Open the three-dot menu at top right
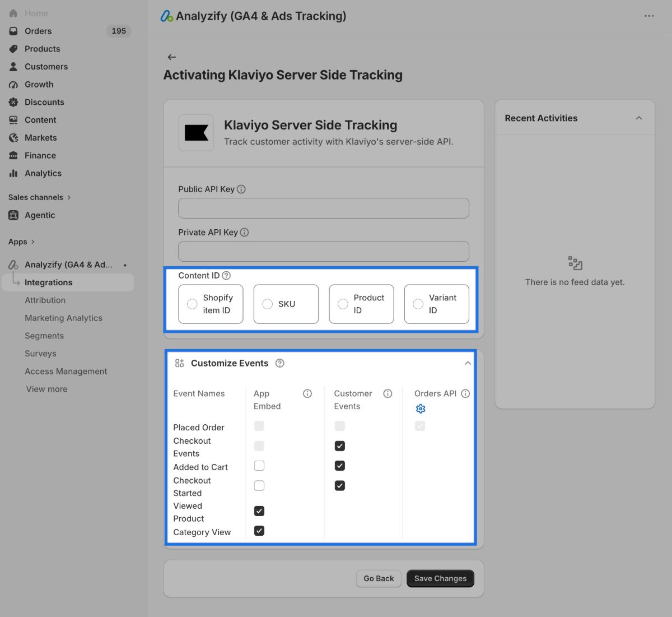 click(x=649, y=16)
